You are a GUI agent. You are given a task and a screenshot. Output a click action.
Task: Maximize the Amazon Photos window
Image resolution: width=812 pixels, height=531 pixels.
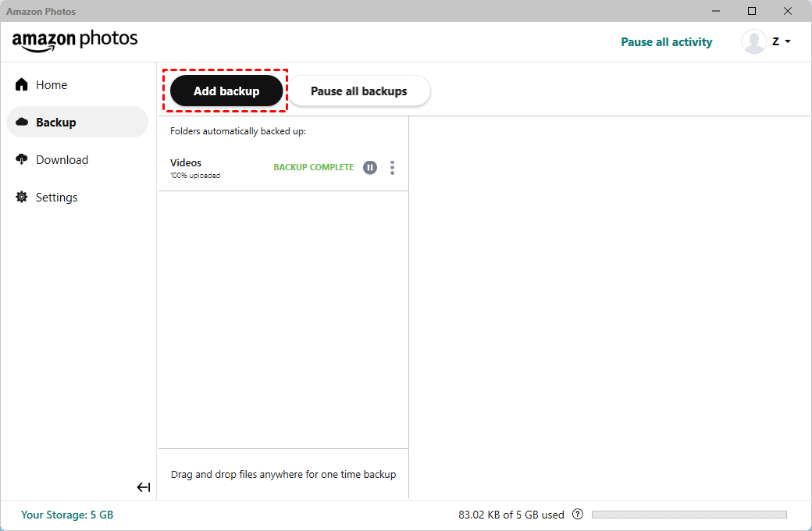point(752,11)
